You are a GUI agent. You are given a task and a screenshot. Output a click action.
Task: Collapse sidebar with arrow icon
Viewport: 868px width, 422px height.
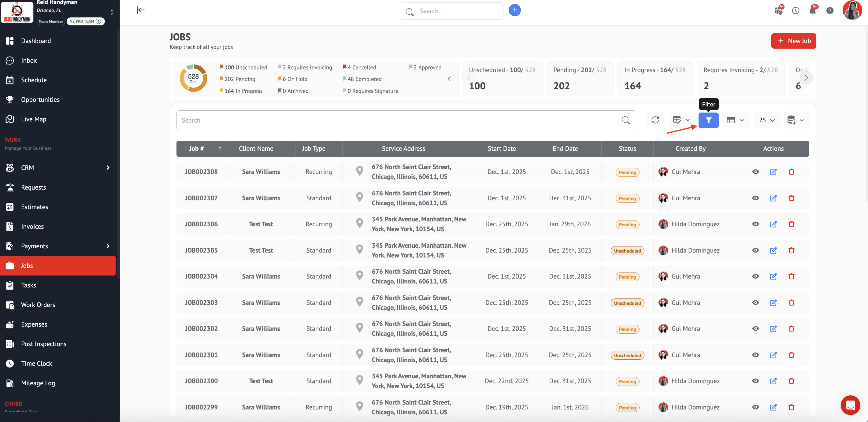140,10
